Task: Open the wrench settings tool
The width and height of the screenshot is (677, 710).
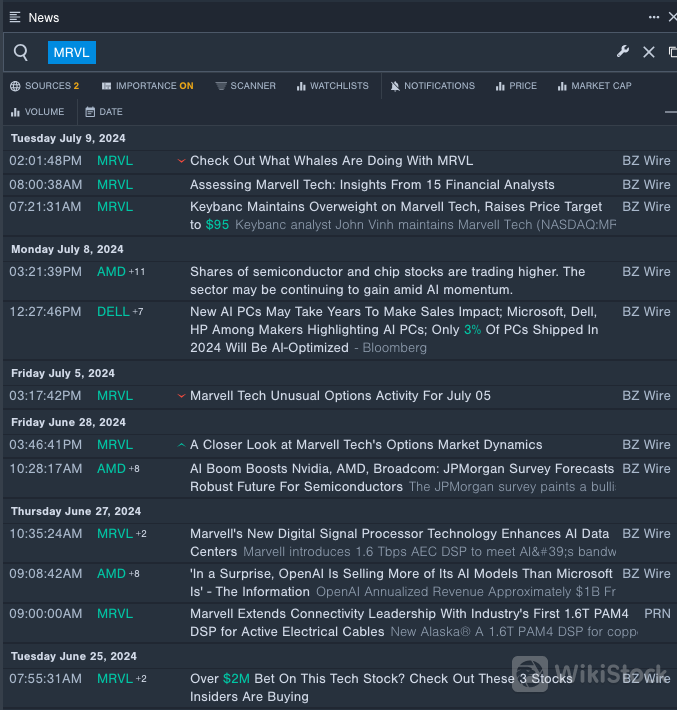Action: click(x=622, y=52)
